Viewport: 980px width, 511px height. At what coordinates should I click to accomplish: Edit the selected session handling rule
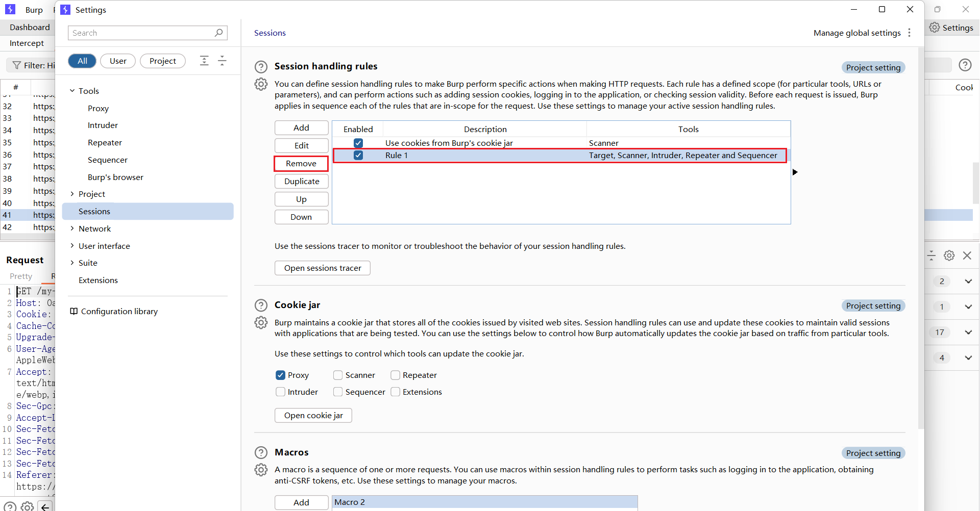coord(301,146)
